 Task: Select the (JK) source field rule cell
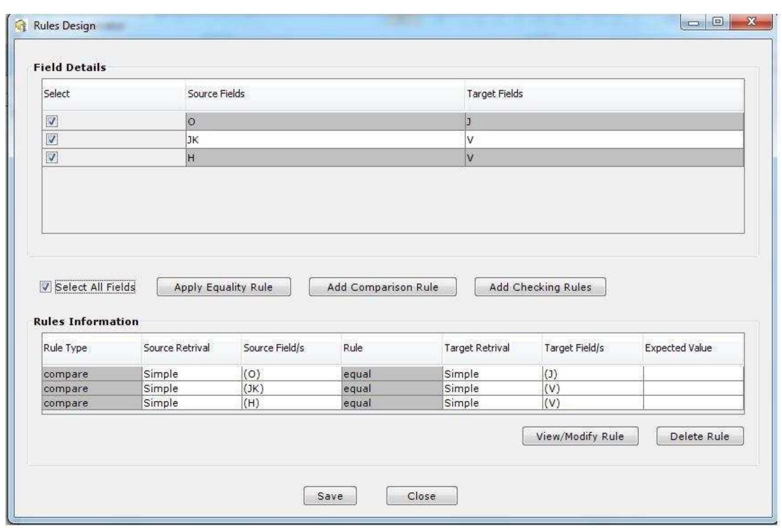291,388
